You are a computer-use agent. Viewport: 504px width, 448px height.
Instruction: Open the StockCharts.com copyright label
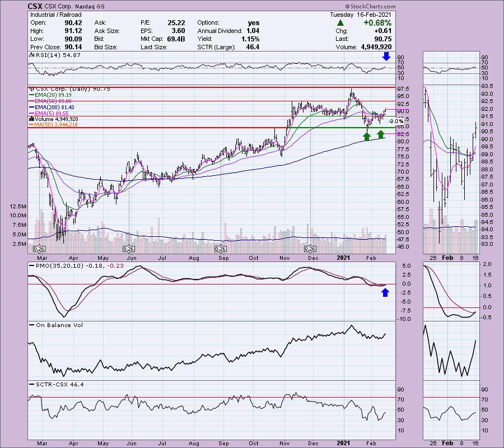point(371,6)
